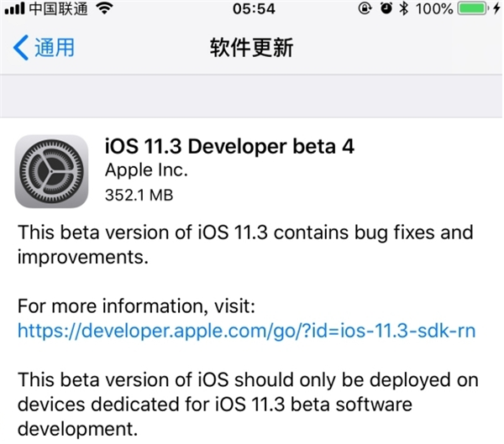
Task: Tap the Wi-Fi status icon
Action: click(104, 10)
